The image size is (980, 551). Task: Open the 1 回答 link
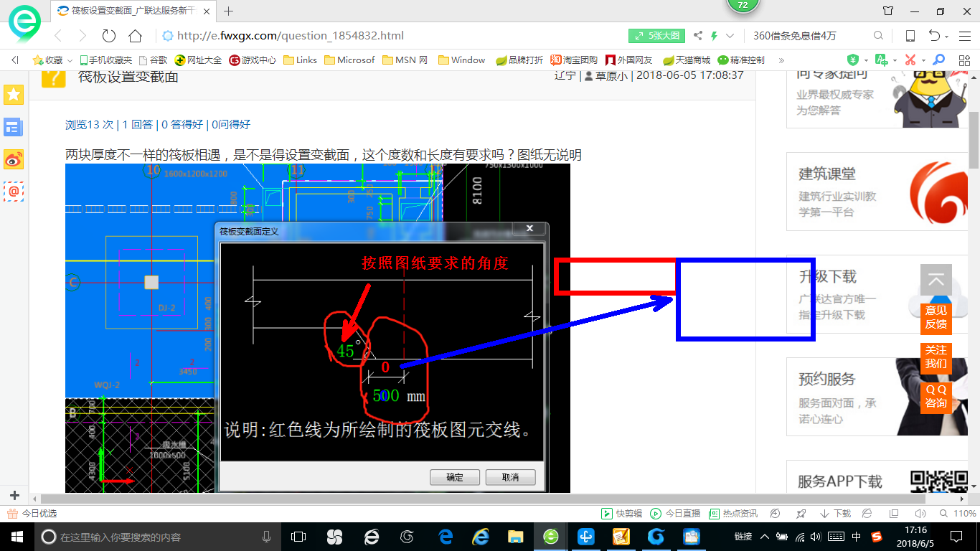pos(136,124)
